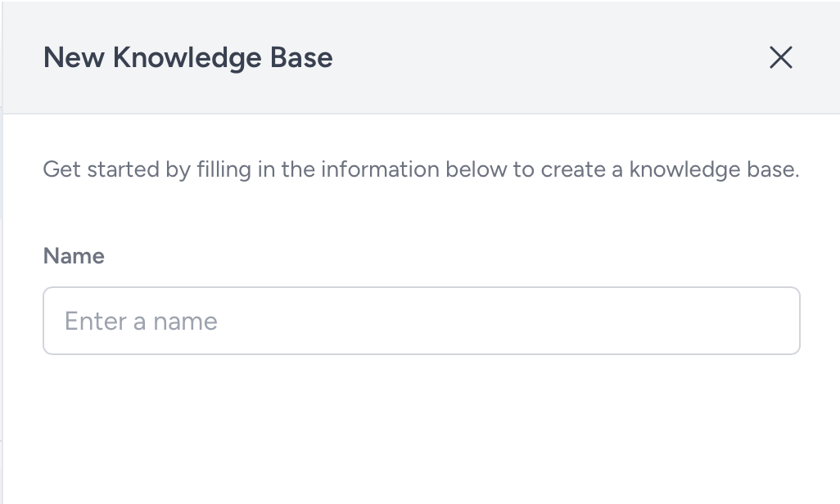This screenshot has height=504, width=840.
Task: Close the New Knowledge Base dialog
Action: (x=781, y=57)
